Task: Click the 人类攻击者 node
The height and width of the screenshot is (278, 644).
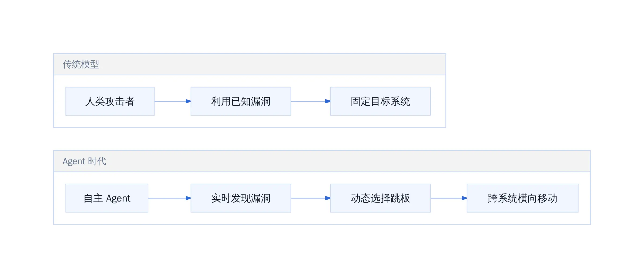Action: tap(110, 101)
